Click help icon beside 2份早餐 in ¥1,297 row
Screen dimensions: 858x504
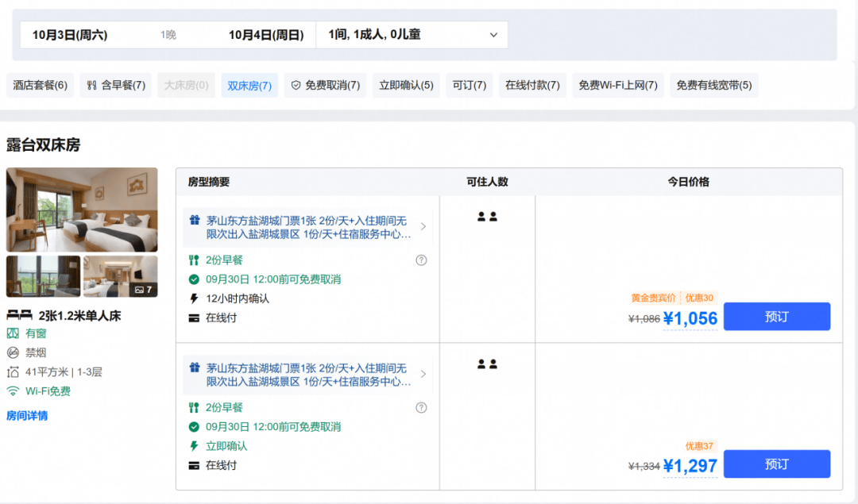point(421,408)
